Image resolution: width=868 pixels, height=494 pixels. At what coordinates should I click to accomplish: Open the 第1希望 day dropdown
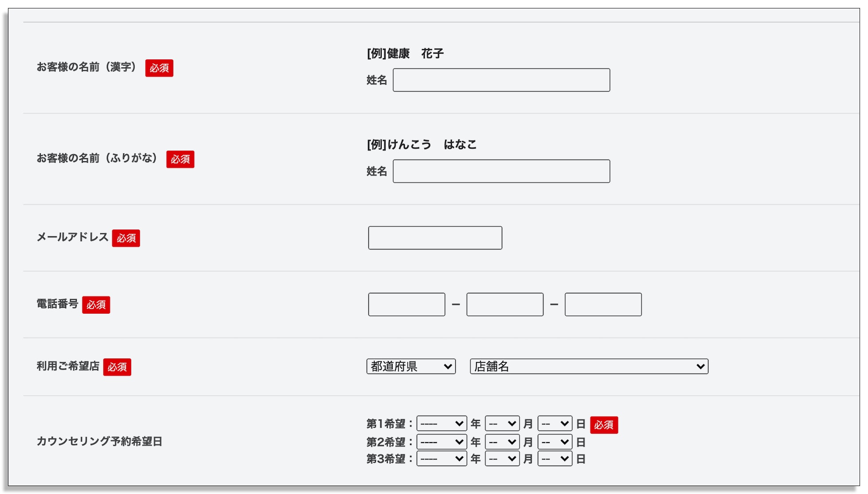point(555,424)
